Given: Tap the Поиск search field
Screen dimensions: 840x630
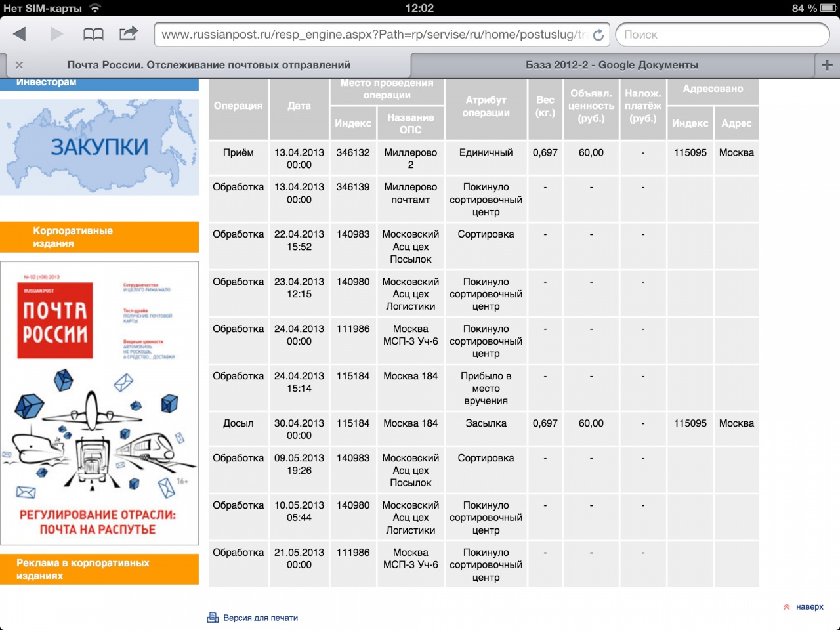Looking at the screenshot, I should coord(722,35).
